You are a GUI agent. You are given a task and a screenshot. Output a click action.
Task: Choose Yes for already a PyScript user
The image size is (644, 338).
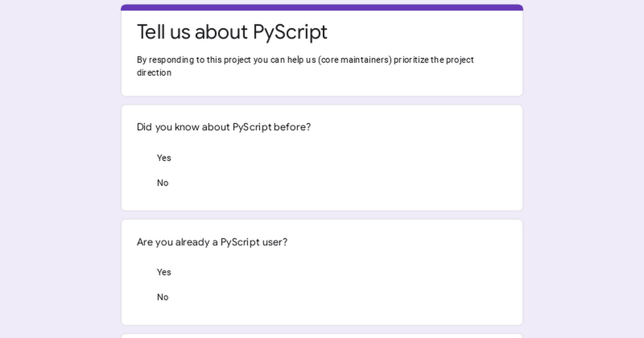163,272
